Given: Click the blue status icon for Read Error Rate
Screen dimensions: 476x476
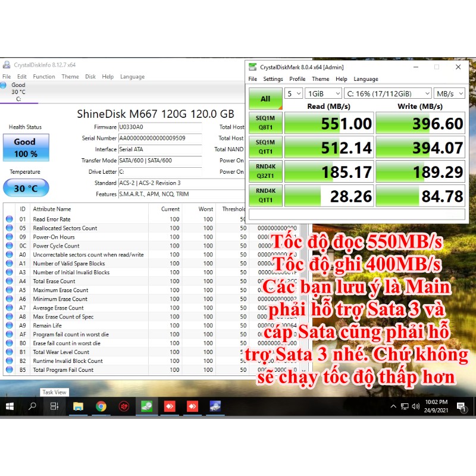Looking at the screenshot, I should [x=9, y=219].
